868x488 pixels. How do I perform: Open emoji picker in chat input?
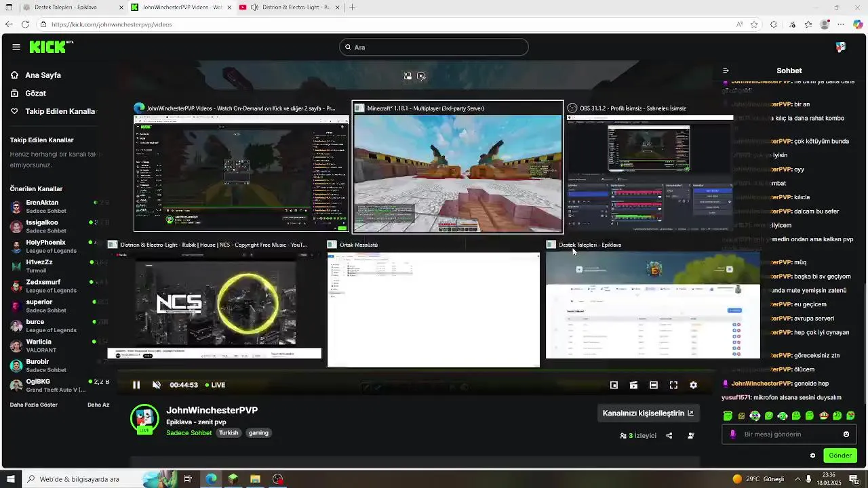point(846,434)
